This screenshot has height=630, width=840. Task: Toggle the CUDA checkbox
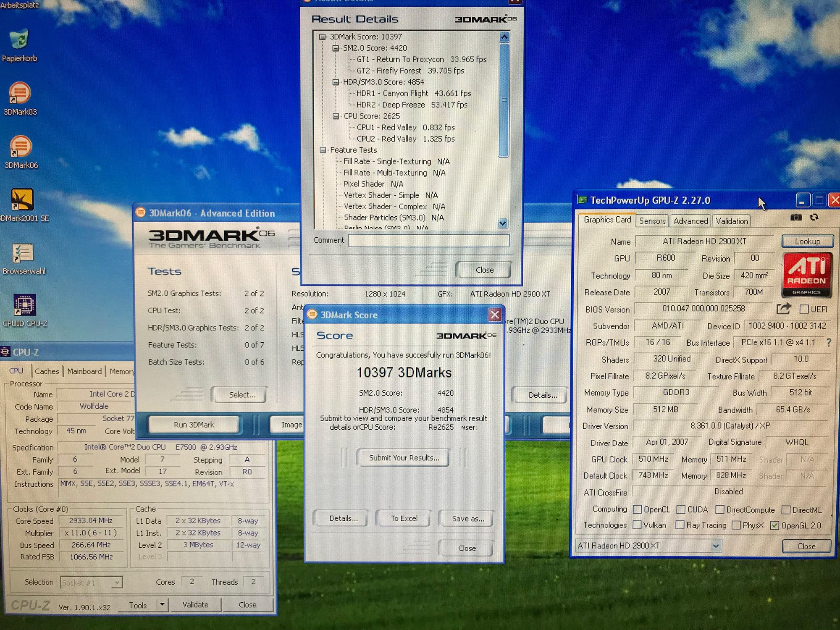pos(681,509)
